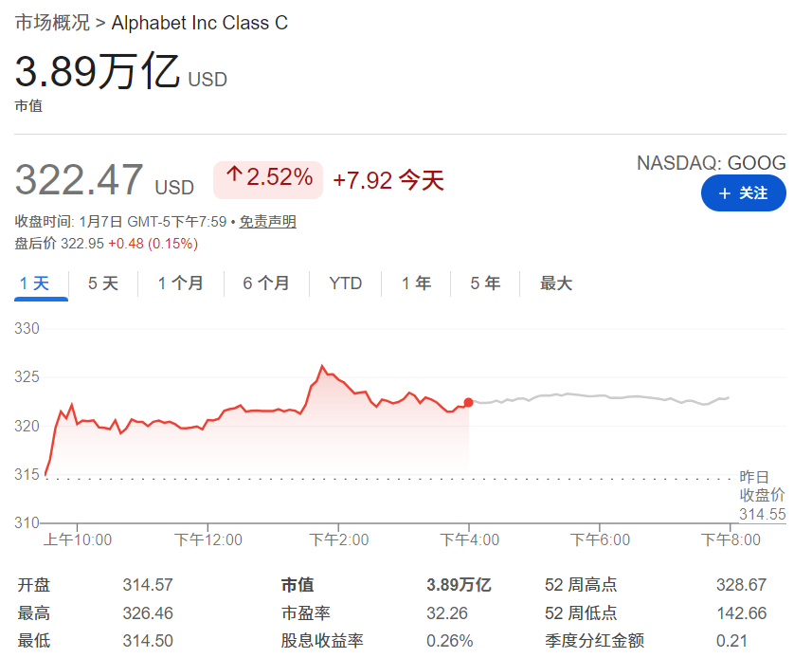This screenshot has height=658, width=812.
Task: Select the current price marker on the chart
Action: (x=467, y=402)
